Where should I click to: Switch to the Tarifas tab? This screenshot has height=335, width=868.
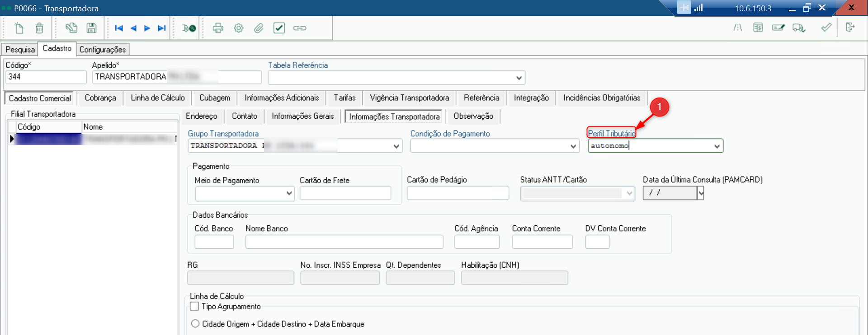pyautogui.click(x=344, y=98)
